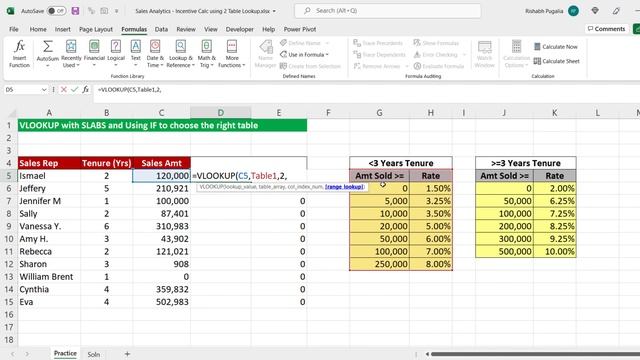Switch to the Page Layout tab
This screenshot has height=360, width=640.
click(96, 29)
